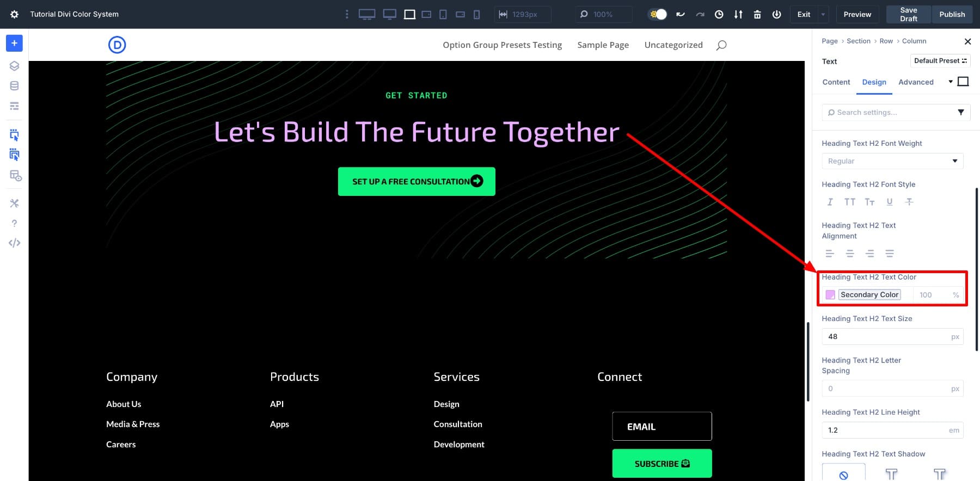Switch to the Content tab
980x481 pixels.
[x=836, y=82]
